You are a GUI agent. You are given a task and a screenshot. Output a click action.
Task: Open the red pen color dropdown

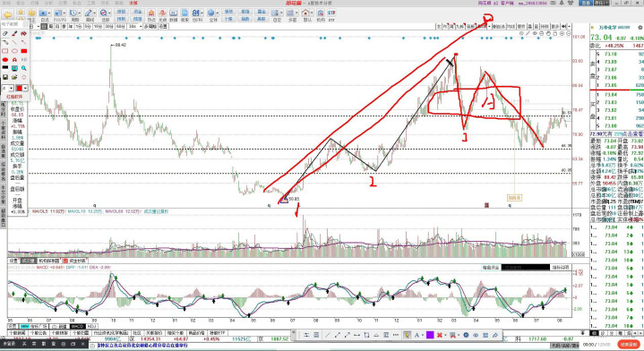25,89
